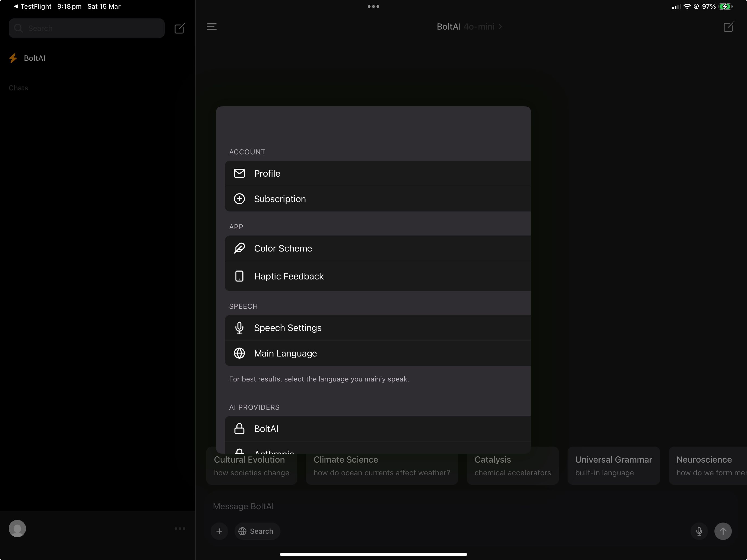Open the BoltAI provider settings
Screen dimensions: 747x560
pyautogui.click(x=378, y=429)
